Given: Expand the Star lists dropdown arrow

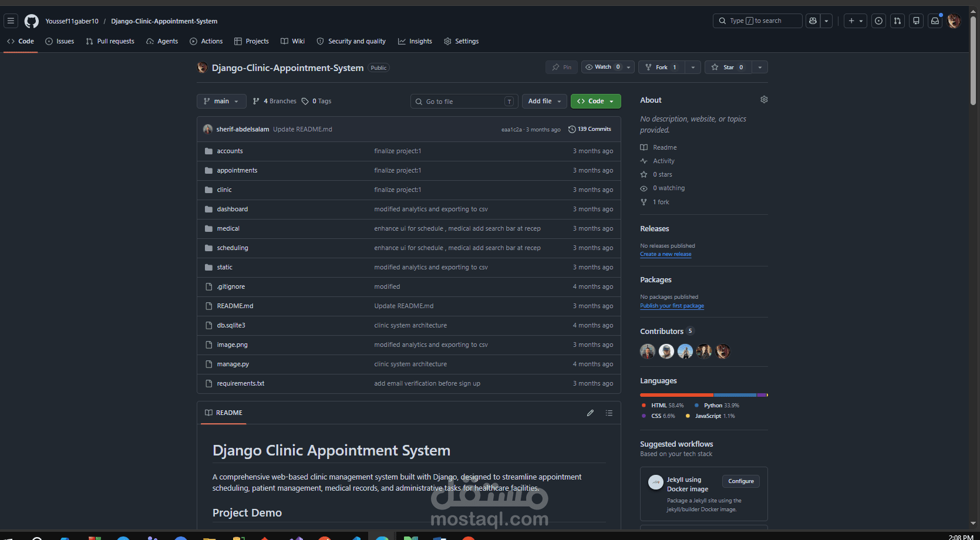Looking at the screenshot, I should (x=760, y=67).
